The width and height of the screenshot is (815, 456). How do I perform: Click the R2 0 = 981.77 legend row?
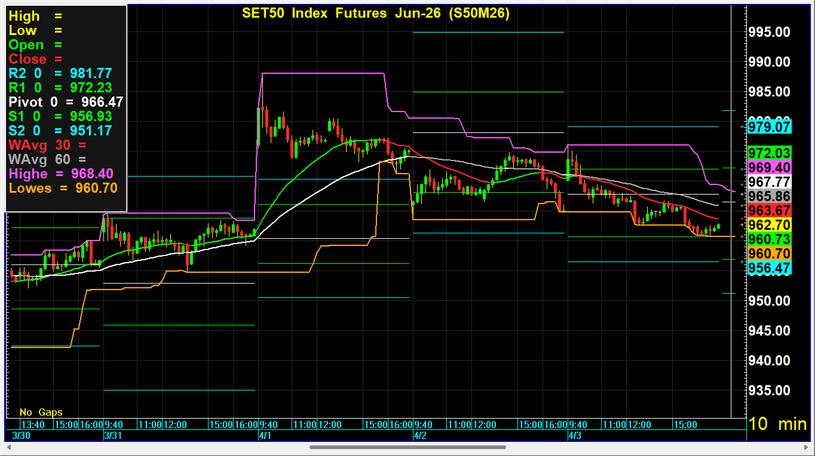(65, 73)
